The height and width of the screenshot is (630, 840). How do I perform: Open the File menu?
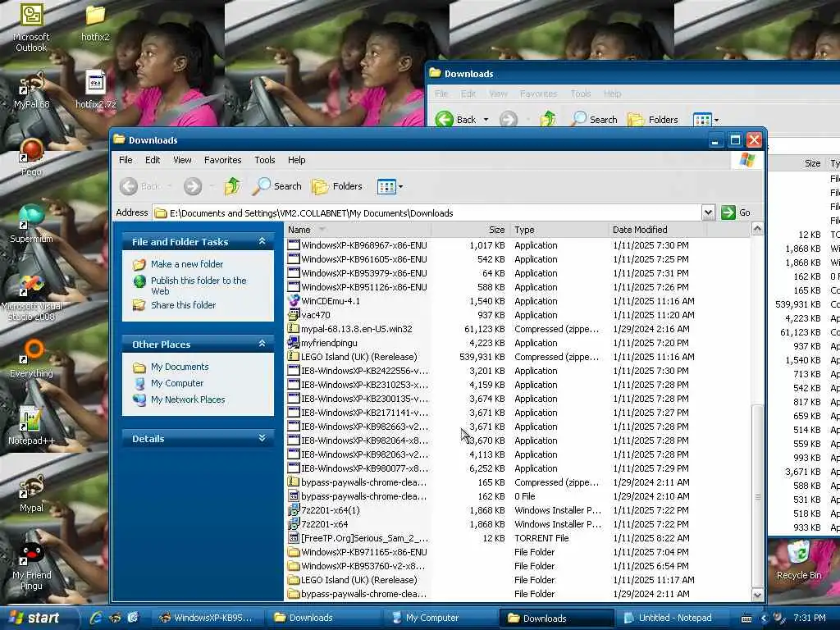(x=126, y=160)
